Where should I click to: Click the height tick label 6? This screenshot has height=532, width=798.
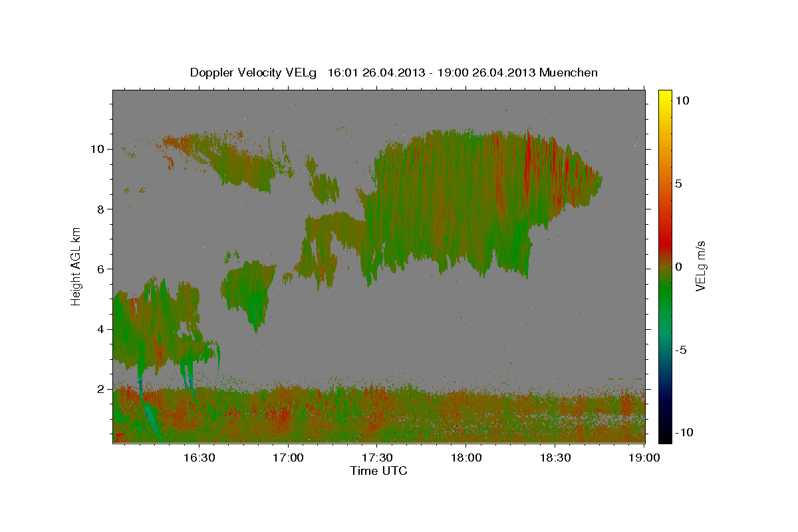click(x=100, y=269)
